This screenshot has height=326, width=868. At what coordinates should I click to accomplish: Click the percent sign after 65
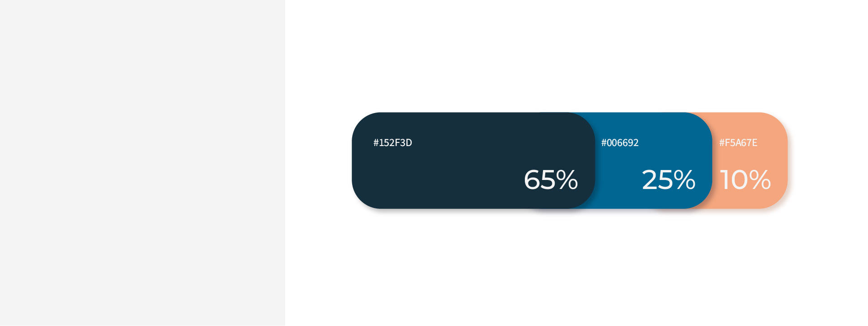coord(567,180)
